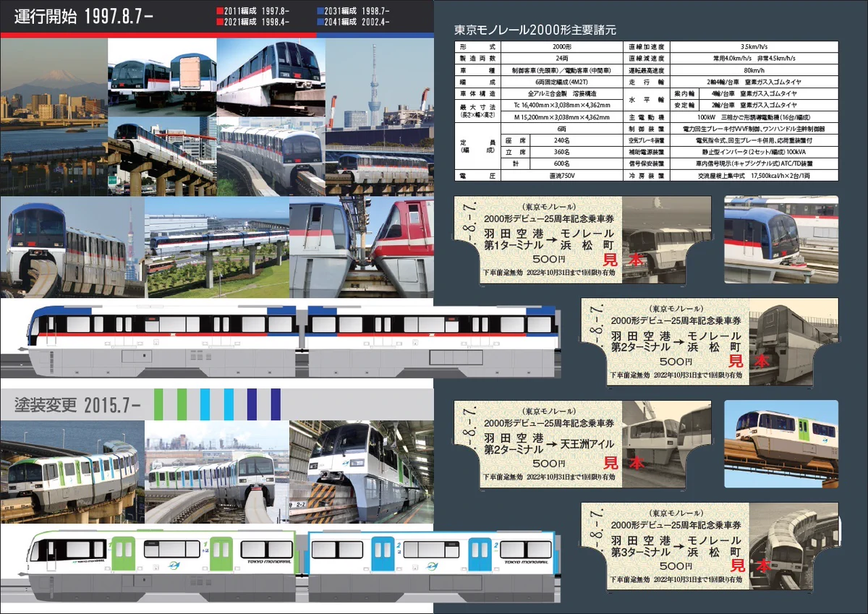Image resolution: width=868 pixels, height=614 pixels.
Task: Select the '直流750V' voltage cell
Action: coord(562,175)
